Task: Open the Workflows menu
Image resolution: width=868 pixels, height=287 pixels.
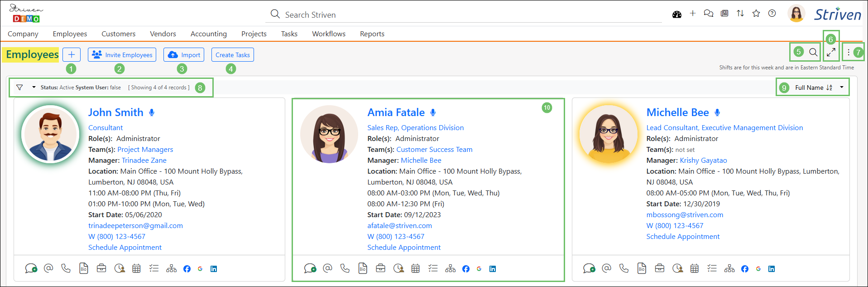Action: coord(329,34)
